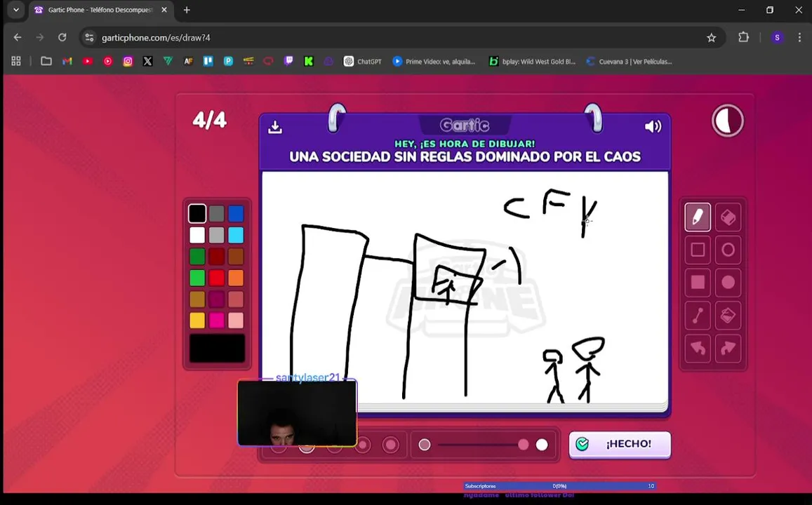The width and height of the screenshot is (812, 505).
Task: Select the empty ellipse shape tool
Action: coord(728,250)
